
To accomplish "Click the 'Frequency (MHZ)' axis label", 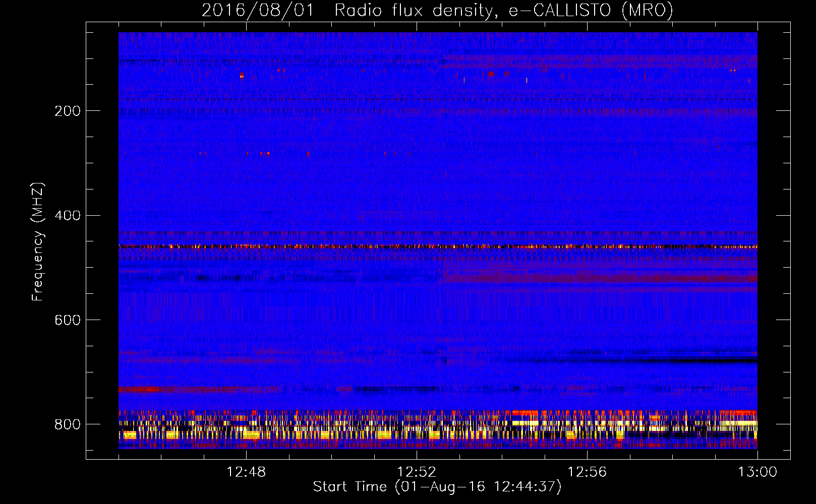I will pyautogui.click(x=38, y=241).
